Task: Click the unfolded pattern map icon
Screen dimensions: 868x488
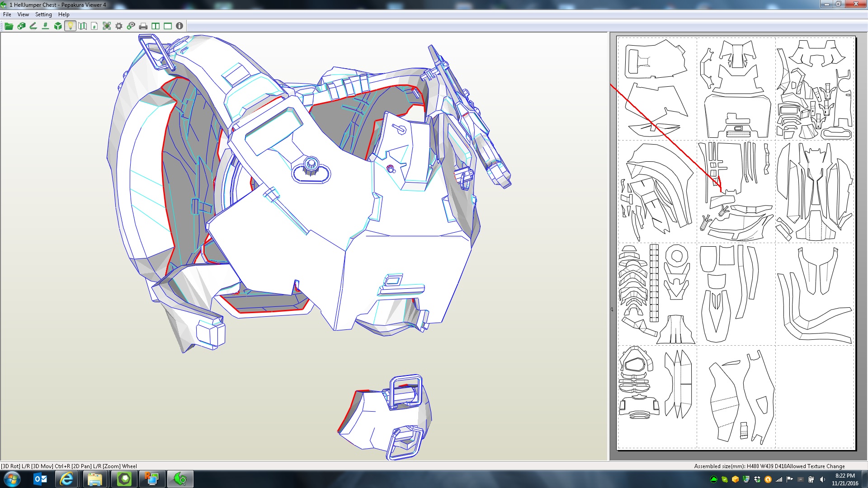Action: pos(82,26)
